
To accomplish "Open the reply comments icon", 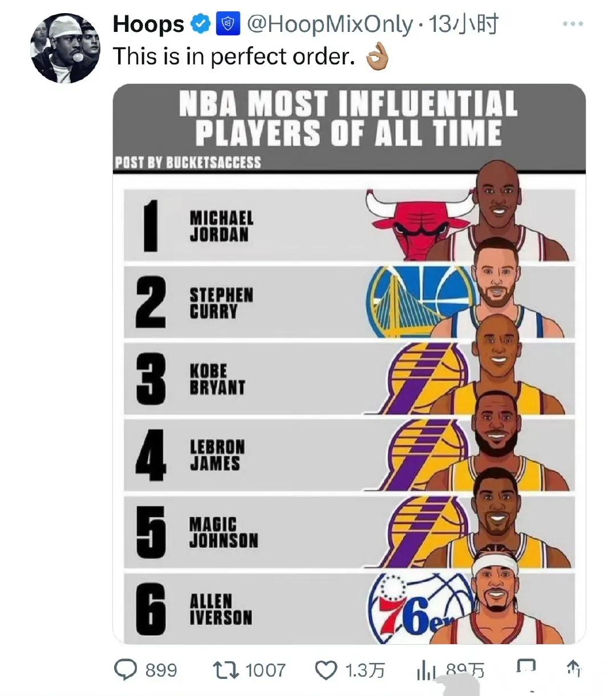I will click(x=125, y=669).
